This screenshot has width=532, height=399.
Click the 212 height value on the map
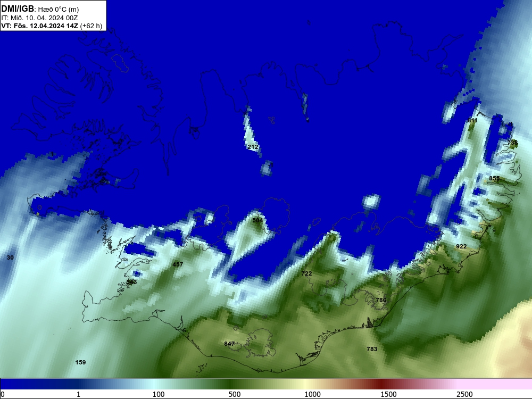253,147
